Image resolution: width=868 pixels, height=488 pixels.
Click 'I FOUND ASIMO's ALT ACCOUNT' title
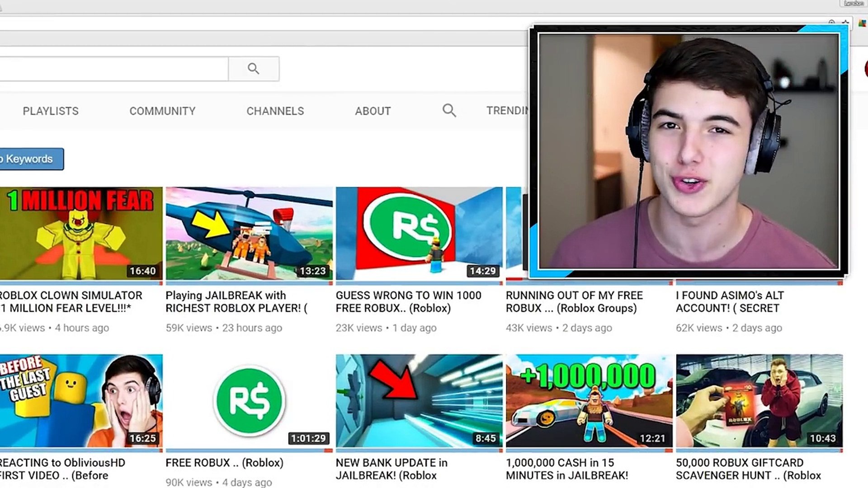729,301
